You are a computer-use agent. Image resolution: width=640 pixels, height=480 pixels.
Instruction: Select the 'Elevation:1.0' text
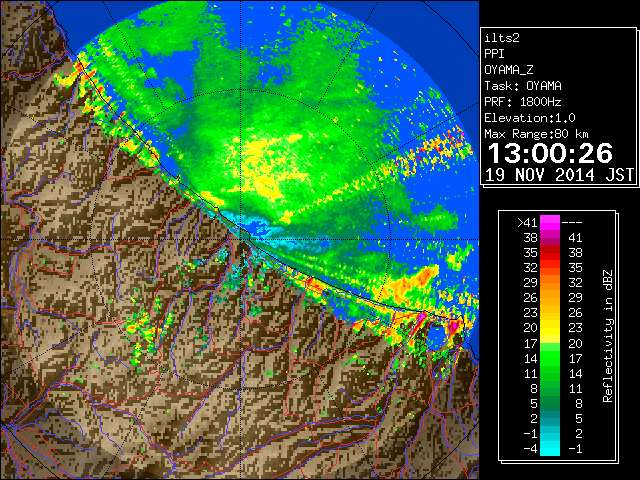[530, 118]
